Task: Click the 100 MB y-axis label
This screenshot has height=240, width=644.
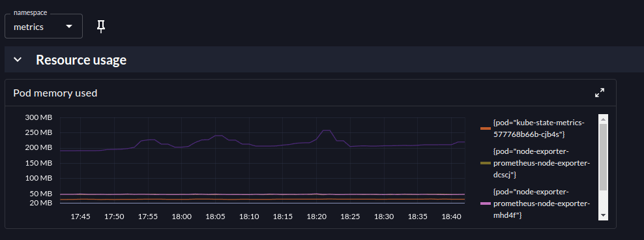Action: coord(38,178)
